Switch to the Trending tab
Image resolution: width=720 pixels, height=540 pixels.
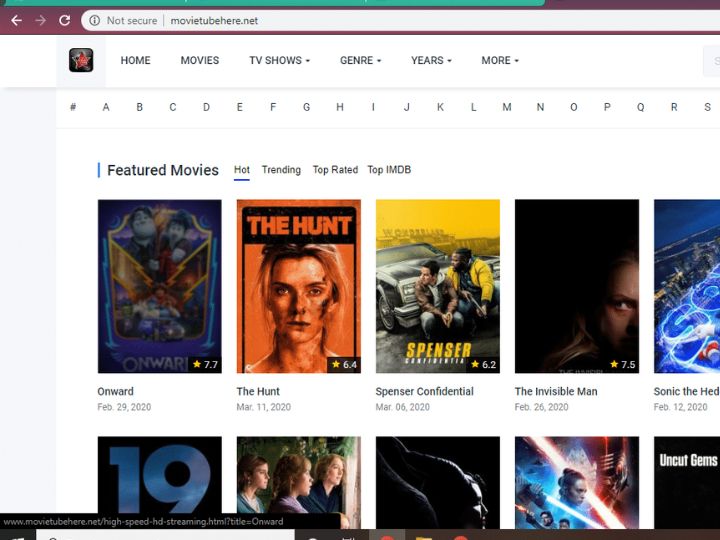(x=281, y=170)
